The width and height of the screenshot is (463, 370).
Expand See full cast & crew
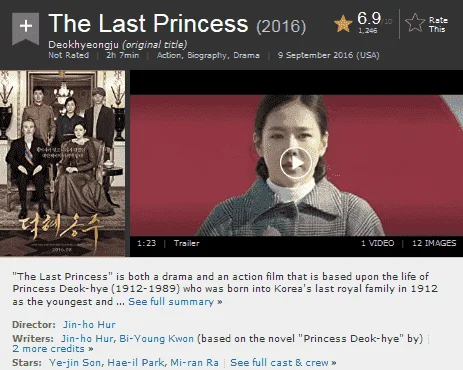pos(283,363)
